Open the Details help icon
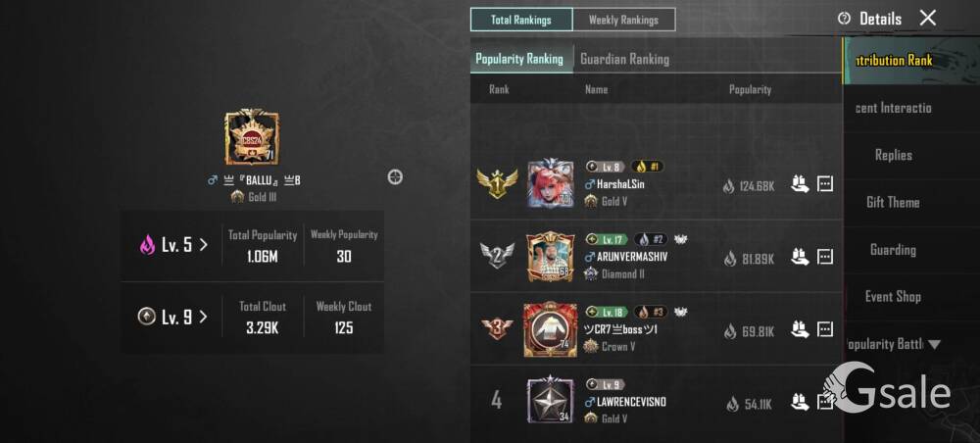This screenshot has height=443, width=980. click(845, 19)
